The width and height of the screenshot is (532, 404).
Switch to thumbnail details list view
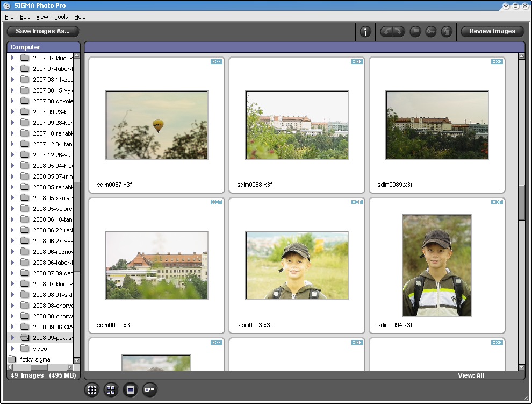[x=149, y=389]
